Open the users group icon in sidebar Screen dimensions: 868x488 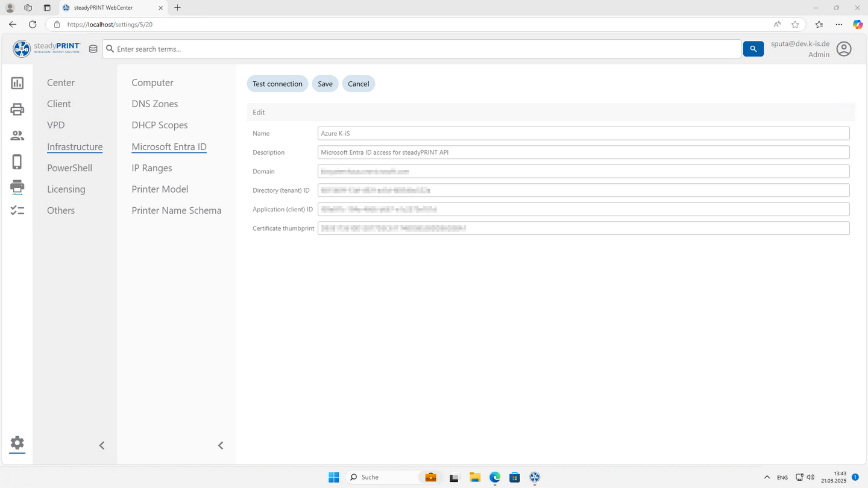pyautogui.click(x=17, y=136)
